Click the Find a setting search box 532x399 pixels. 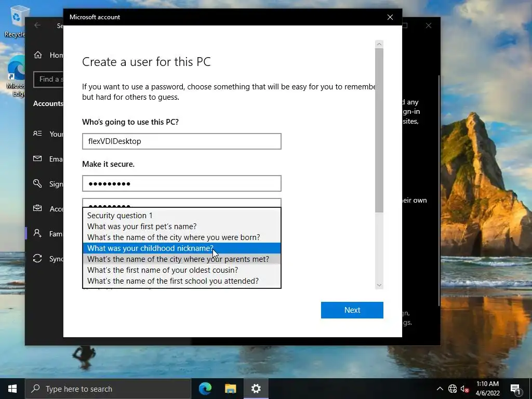click(x=48, y=79)
